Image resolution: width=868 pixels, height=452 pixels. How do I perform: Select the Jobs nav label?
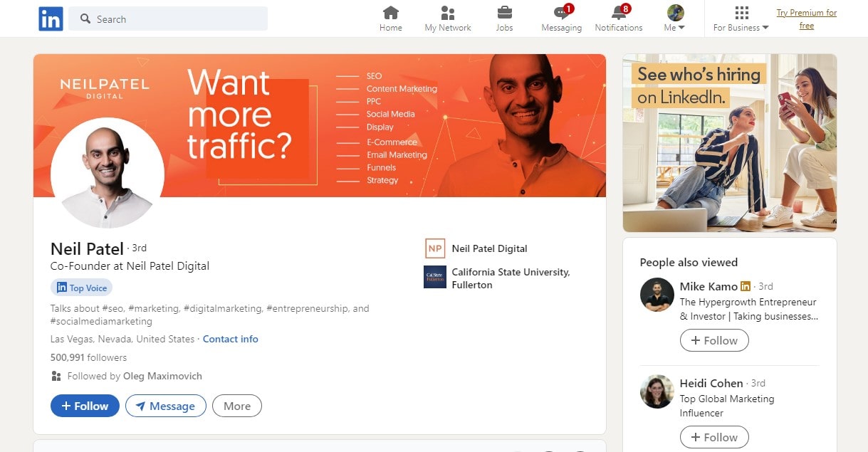504,28
